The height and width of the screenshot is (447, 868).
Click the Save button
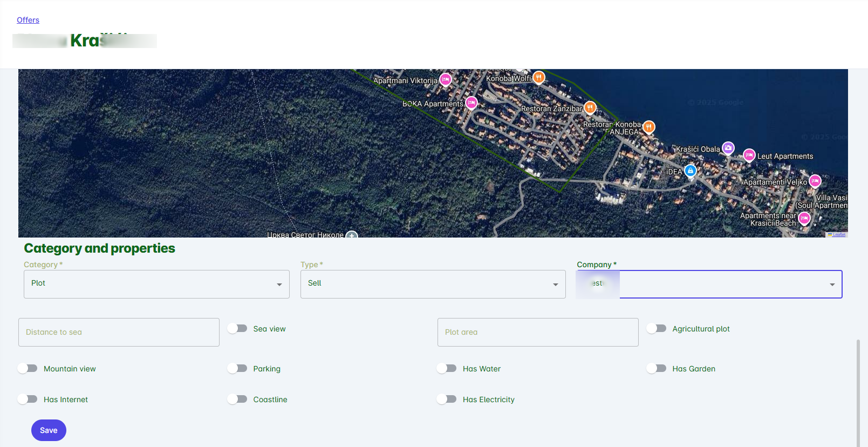(x=49, y=430)
